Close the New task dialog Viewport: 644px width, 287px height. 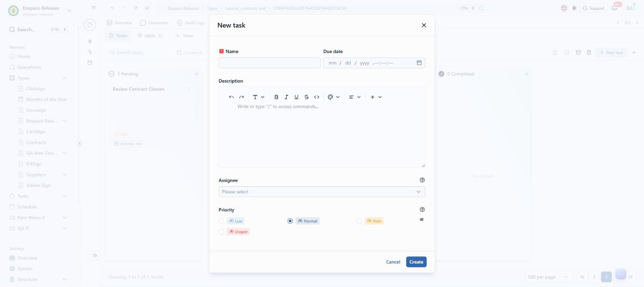(x=424, y=25)
